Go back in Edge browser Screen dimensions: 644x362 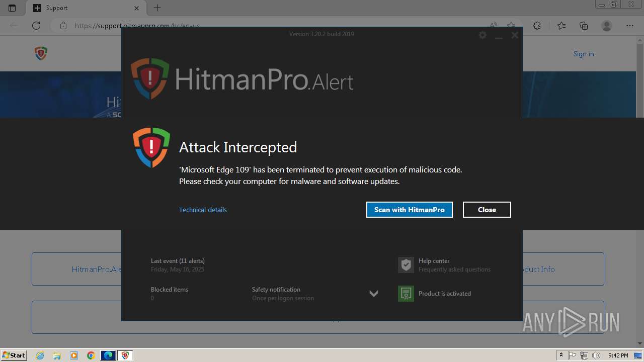pos(14,26)
